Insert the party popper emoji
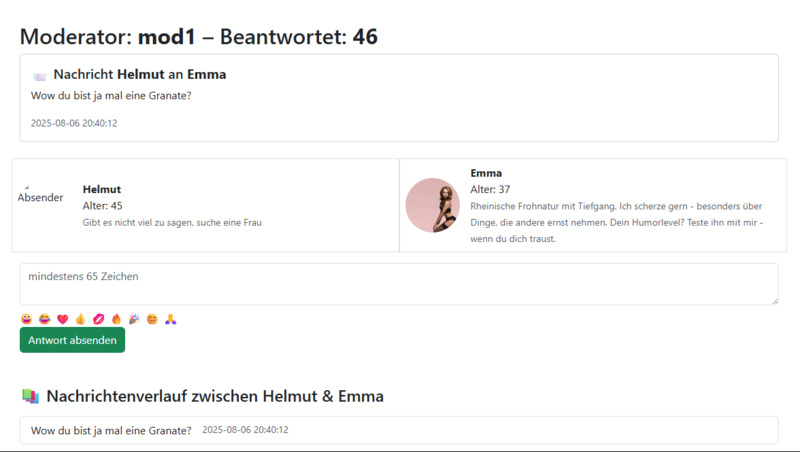The image size is (800, 452). [x=134, y=319]
